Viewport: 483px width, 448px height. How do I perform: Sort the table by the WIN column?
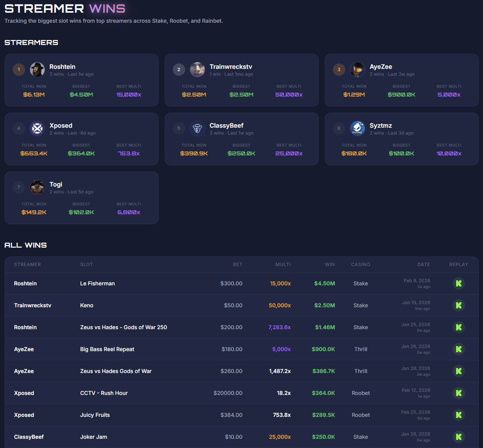point(330,265)
